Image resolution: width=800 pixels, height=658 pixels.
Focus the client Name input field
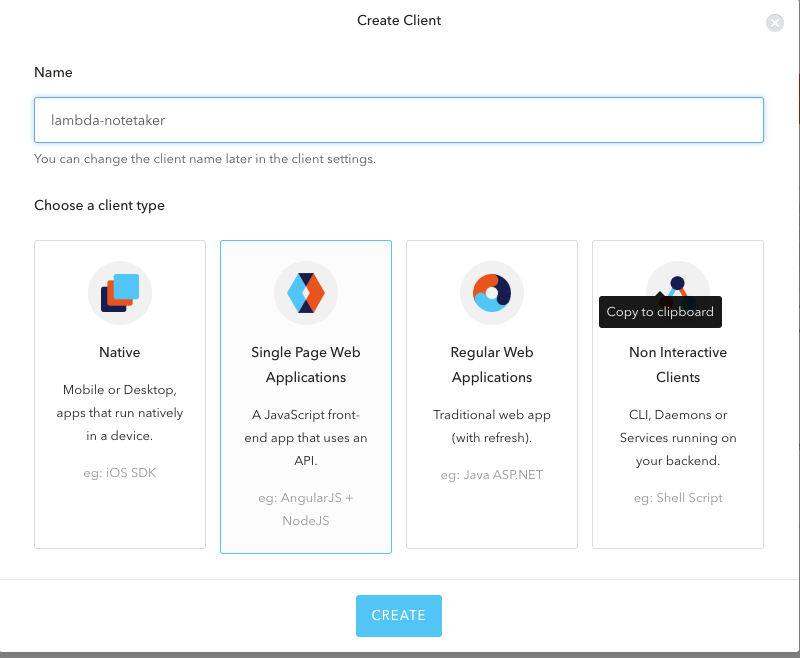(399, 120)
